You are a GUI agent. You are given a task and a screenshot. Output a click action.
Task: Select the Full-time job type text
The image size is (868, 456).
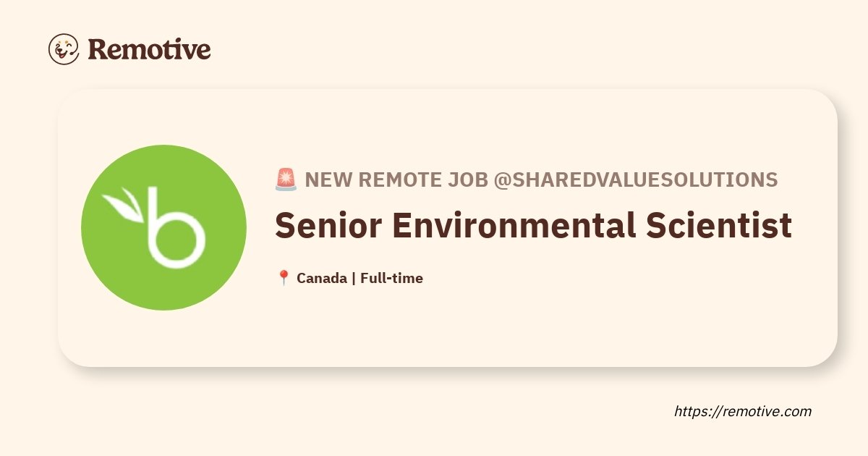(x=391, y=278)
